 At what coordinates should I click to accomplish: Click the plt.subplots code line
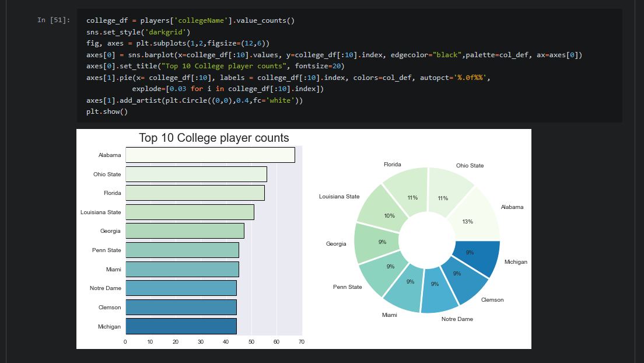coord(178,43)
